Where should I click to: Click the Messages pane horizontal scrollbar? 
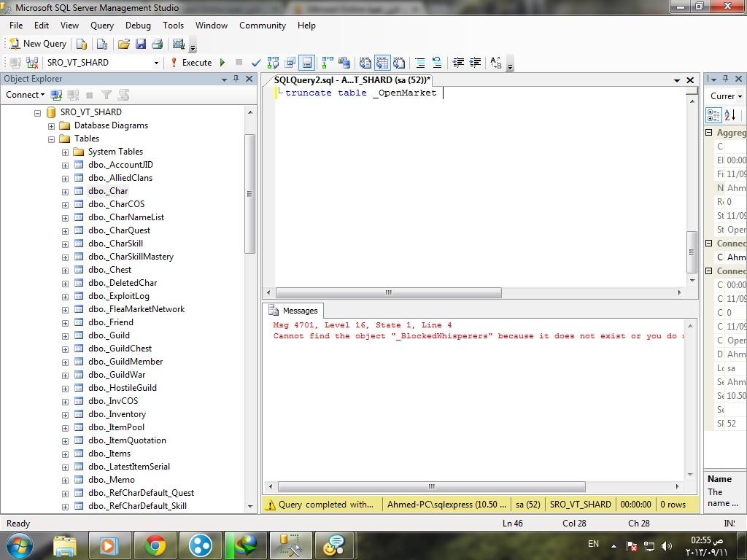(431, 486)
